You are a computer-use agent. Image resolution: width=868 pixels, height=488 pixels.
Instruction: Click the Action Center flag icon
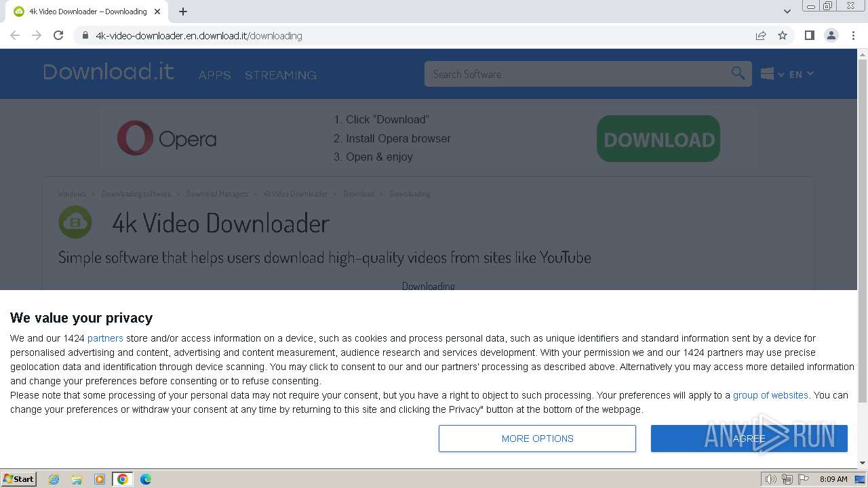pyautogui.click(x=804, y=479)
